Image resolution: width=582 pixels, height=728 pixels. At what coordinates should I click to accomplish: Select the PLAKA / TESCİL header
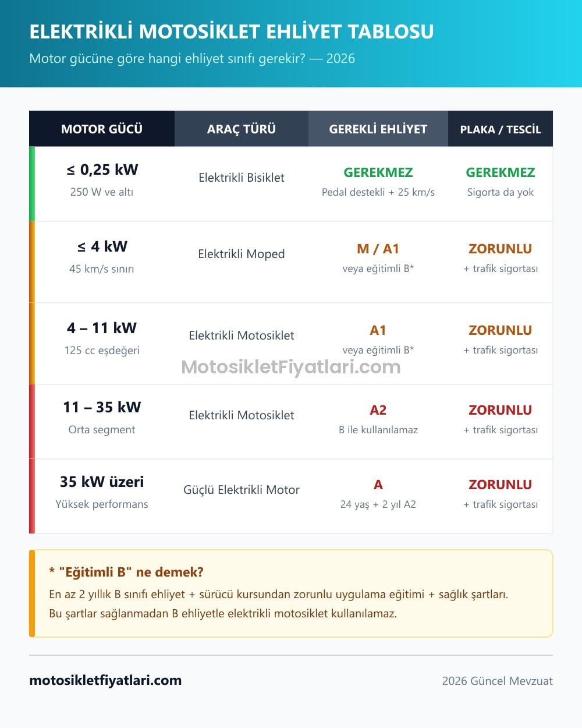point(501,129)
